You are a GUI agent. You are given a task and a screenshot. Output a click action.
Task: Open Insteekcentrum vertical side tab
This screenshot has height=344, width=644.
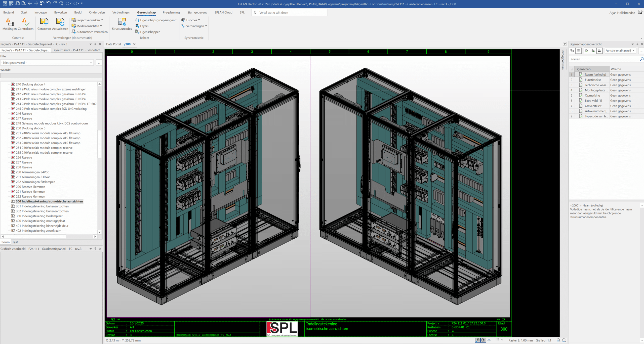pyautogui.click(x=563, y=60)
